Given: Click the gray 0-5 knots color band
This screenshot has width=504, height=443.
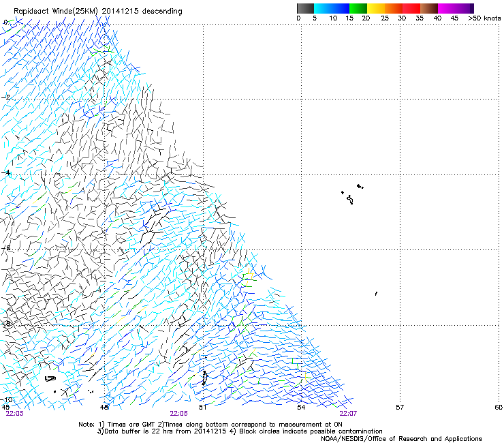Looking at the screenshot, I should [x=305, y=8].
